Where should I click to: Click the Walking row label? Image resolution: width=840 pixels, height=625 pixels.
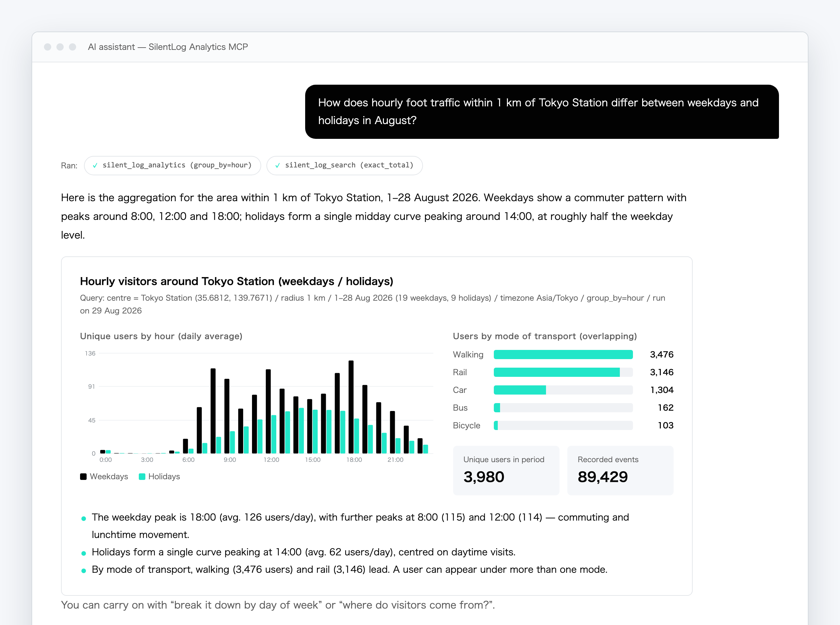(468, 355)
